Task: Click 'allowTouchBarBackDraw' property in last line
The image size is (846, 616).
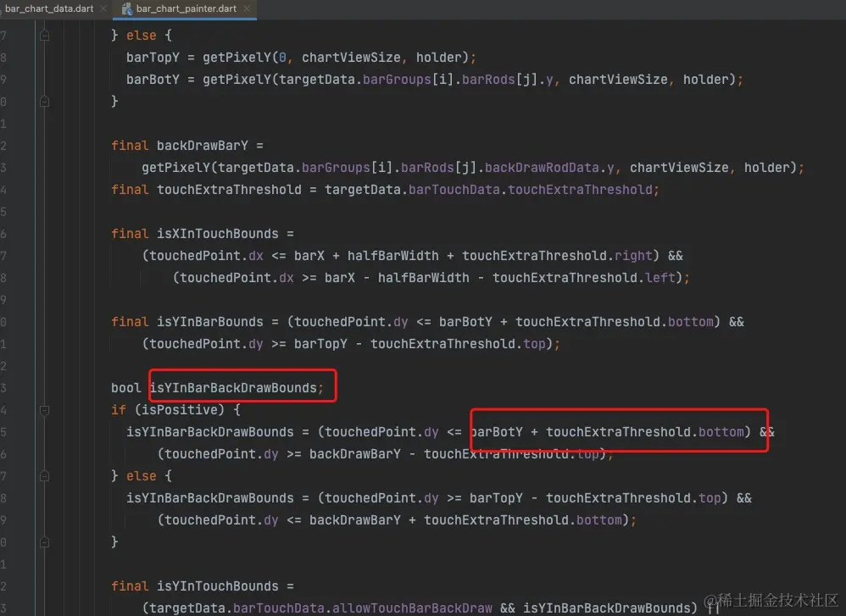Action: [x=412, y=608]
